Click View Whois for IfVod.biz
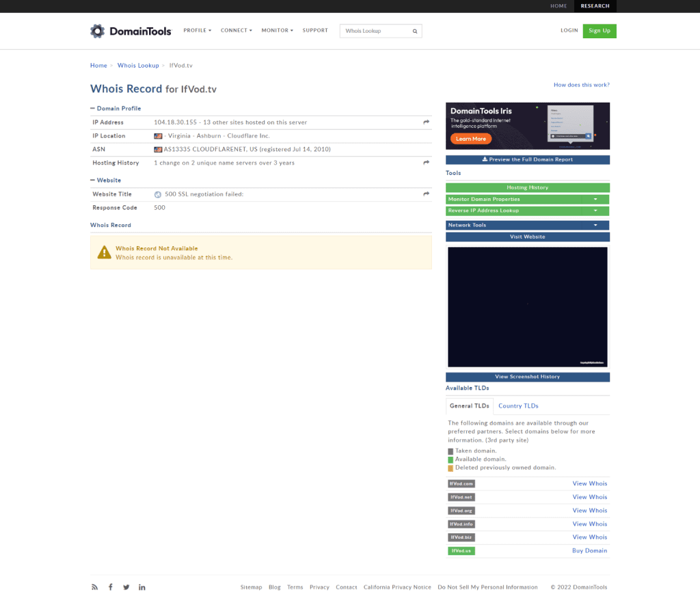The image size is (700, 599). click(x=590, y=537)
